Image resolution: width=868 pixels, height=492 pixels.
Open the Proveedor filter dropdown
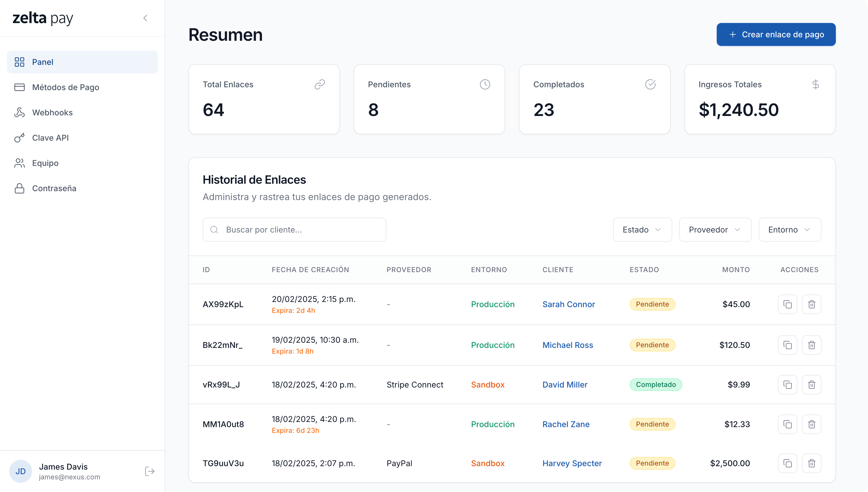pos(715,229)
